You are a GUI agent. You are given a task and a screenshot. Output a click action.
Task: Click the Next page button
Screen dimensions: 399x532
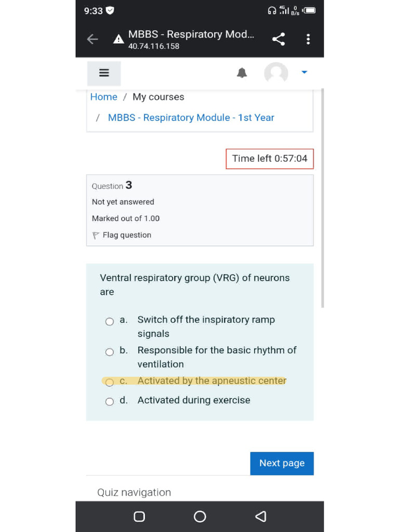point(282,463)
